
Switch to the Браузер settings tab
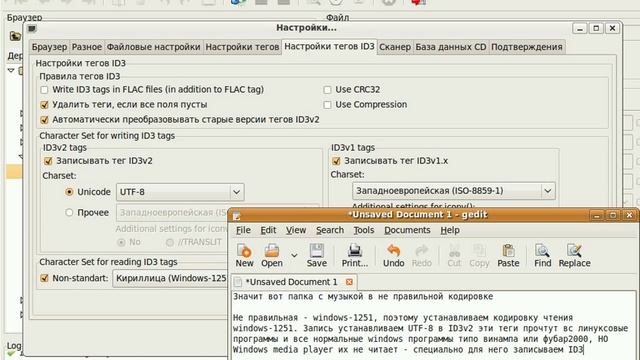[x=49, y=47]
